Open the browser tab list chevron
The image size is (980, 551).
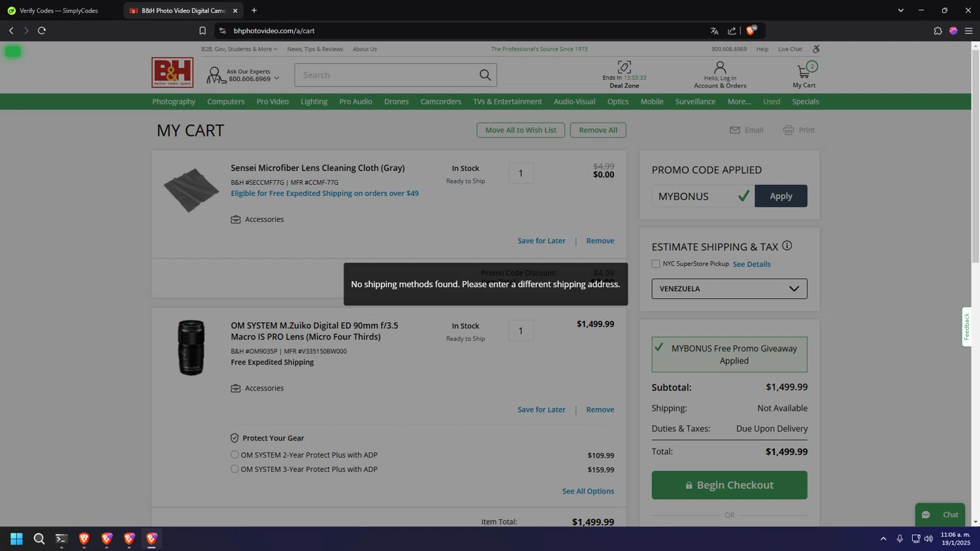pos(900,10)
